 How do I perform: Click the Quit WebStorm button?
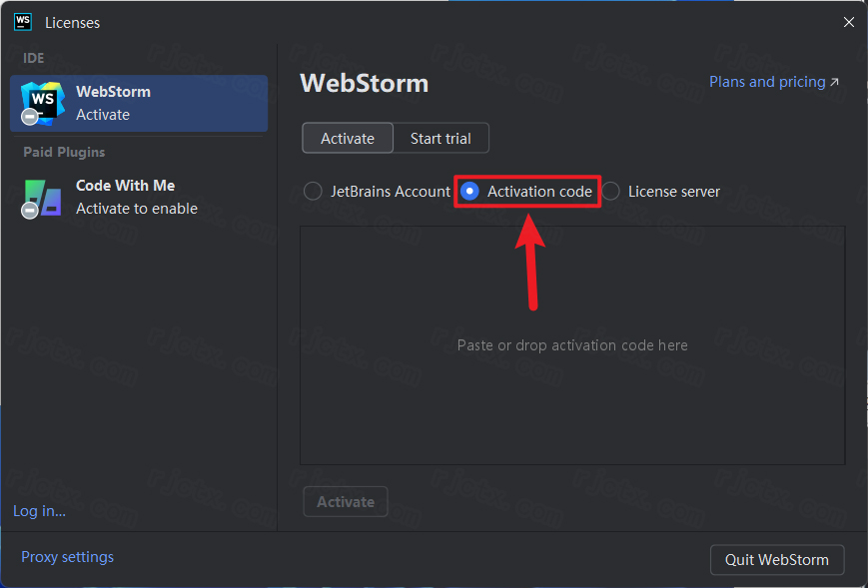(x=777, y=560)
